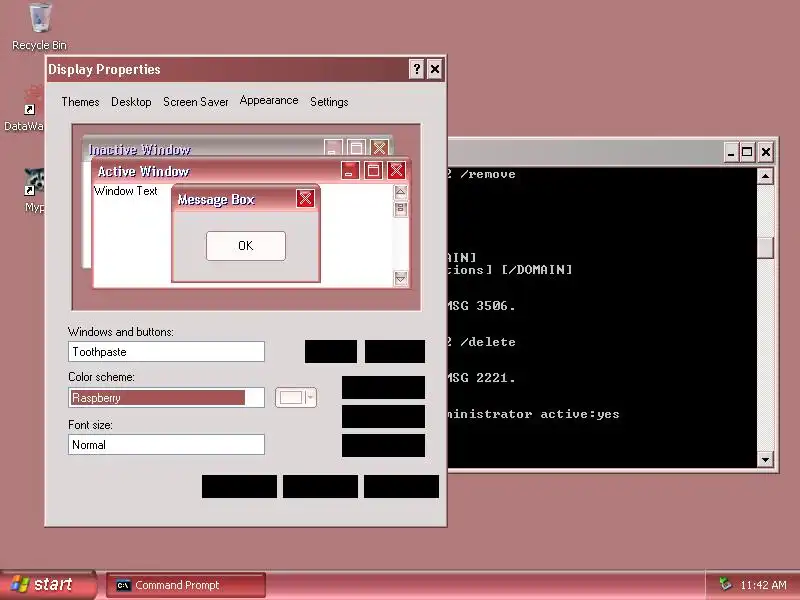The height and width of the screenshot is (600, 800).
Task: Click the Active Window preview close icon
Action: pyautogui.click(x=396, y=170)
